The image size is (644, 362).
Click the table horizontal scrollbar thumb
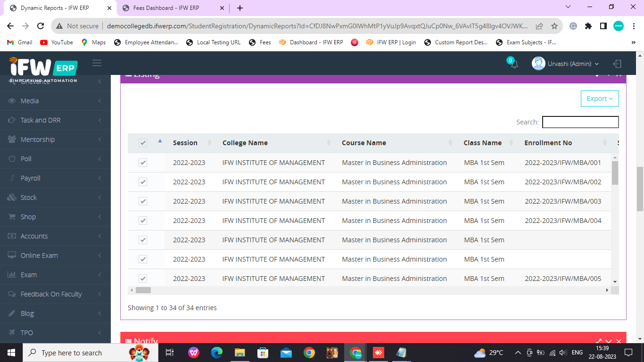[143, 290]
